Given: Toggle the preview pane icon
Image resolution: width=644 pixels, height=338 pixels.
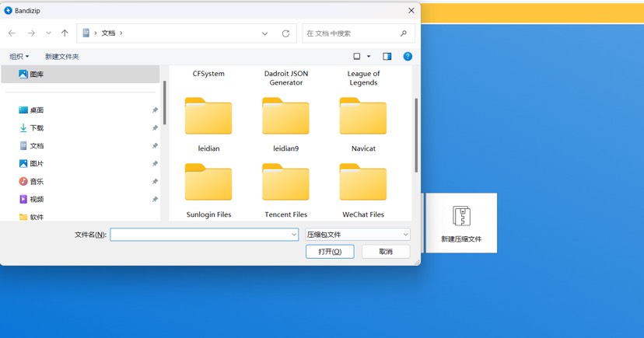Looking at the screenshot, I should (387, 56).
